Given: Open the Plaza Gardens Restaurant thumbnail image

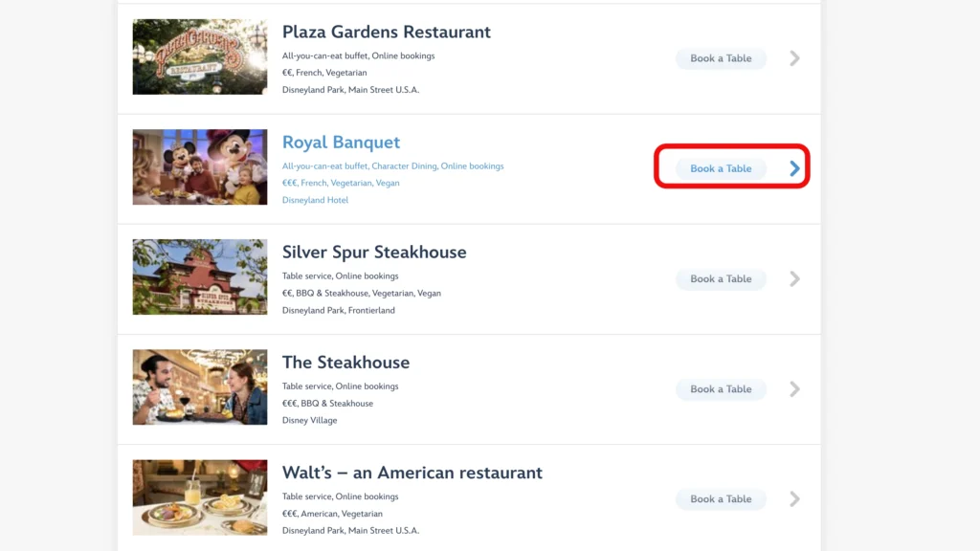Looking at the screenshot, I should (199, 56).
